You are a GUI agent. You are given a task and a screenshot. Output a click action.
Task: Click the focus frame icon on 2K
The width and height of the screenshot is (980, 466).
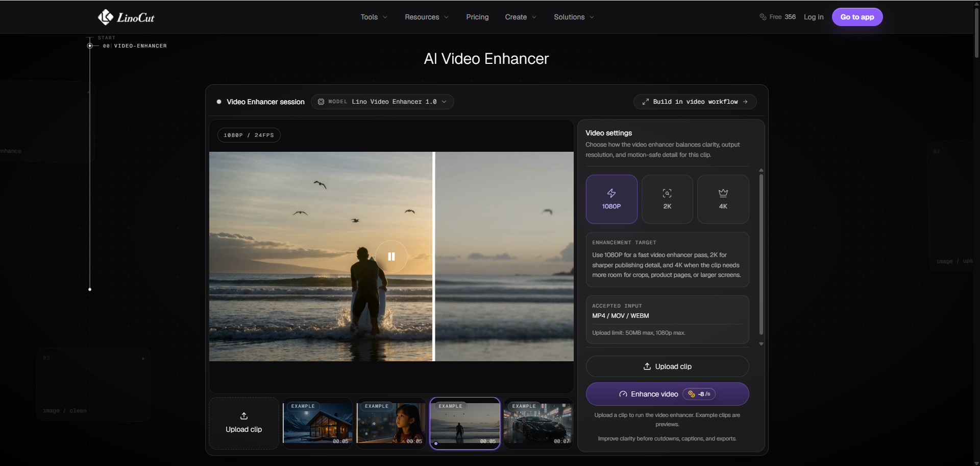[667, 193]
